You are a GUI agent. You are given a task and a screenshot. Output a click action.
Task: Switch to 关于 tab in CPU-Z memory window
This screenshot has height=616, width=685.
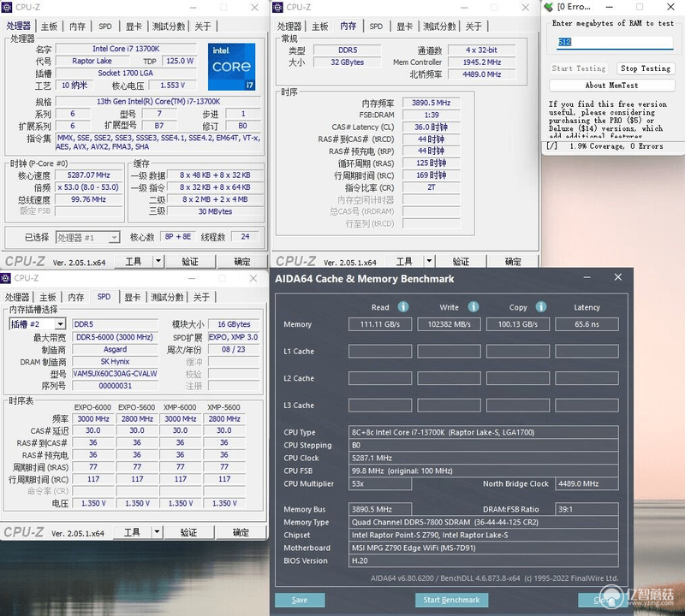click(x=474, y=27)
